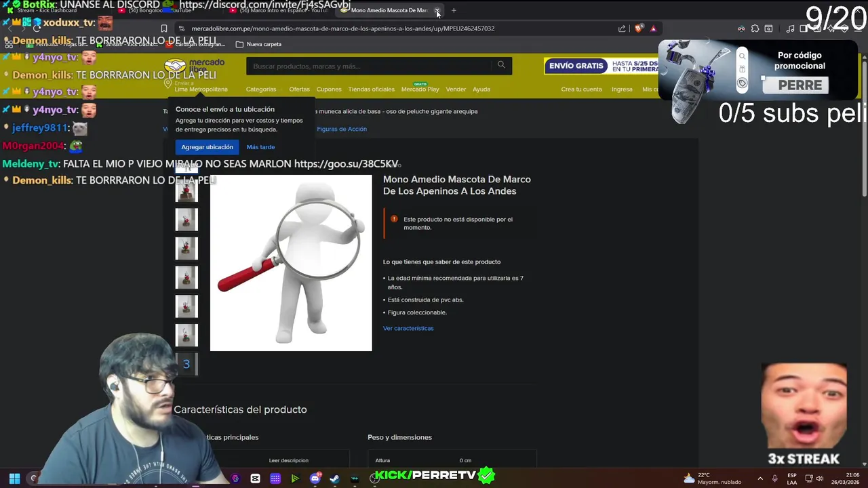Click the Agregar ubicación button
The width and height of the screenshot is (868, 488).
(207, 147)
